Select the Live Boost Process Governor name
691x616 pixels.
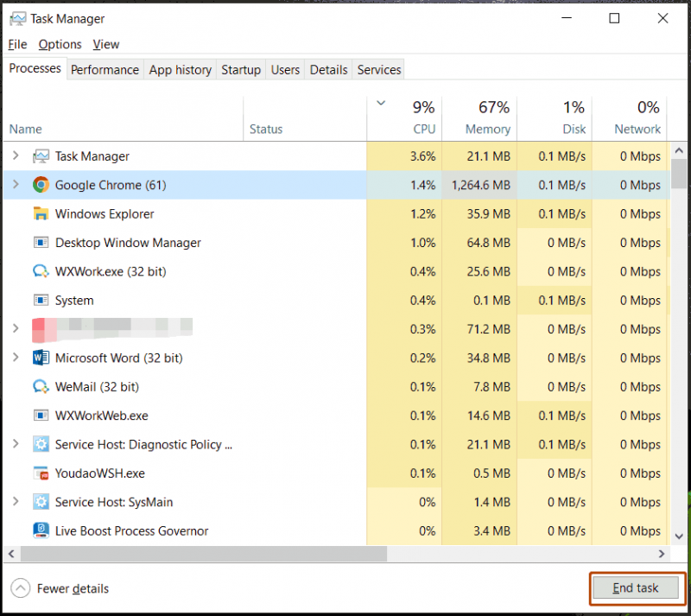coord(131,530)
